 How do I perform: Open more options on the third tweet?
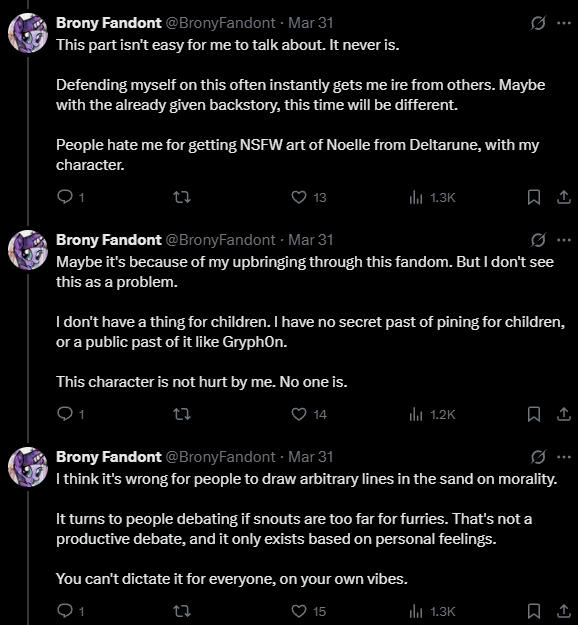[x=564, y=457]
